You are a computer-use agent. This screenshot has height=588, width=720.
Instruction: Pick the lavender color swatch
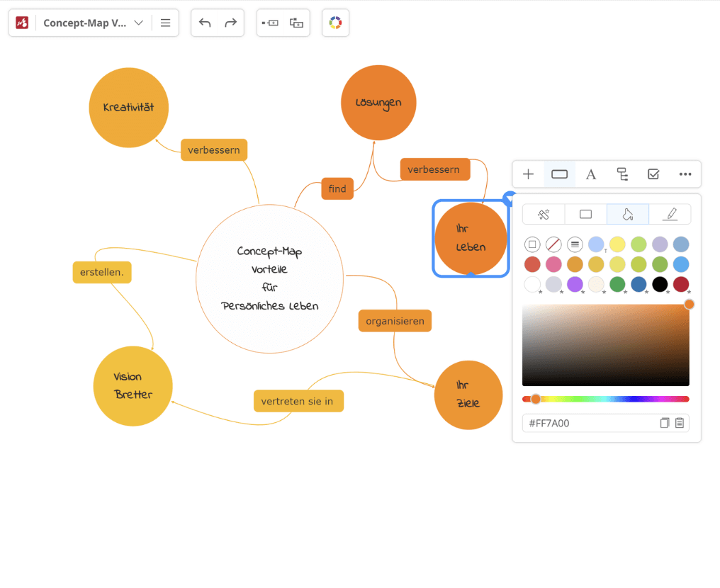(660, 244)
